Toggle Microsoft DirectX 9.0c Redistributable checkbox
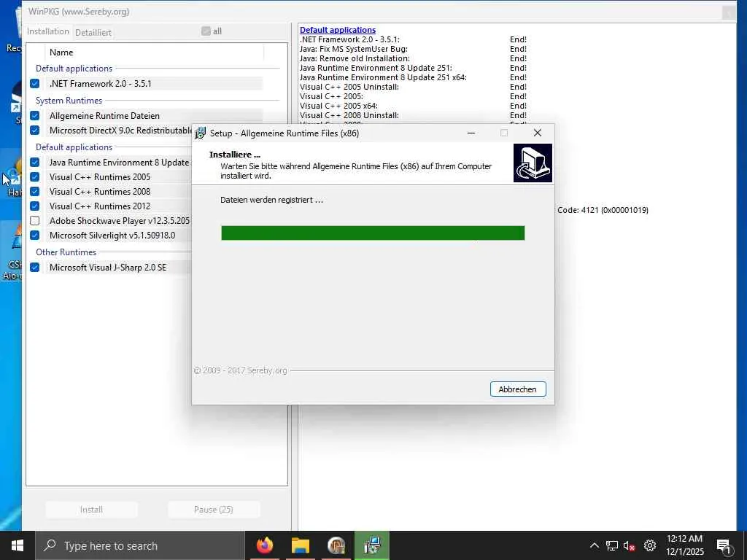This screenshot has width=747, height=560. [35, 130]
